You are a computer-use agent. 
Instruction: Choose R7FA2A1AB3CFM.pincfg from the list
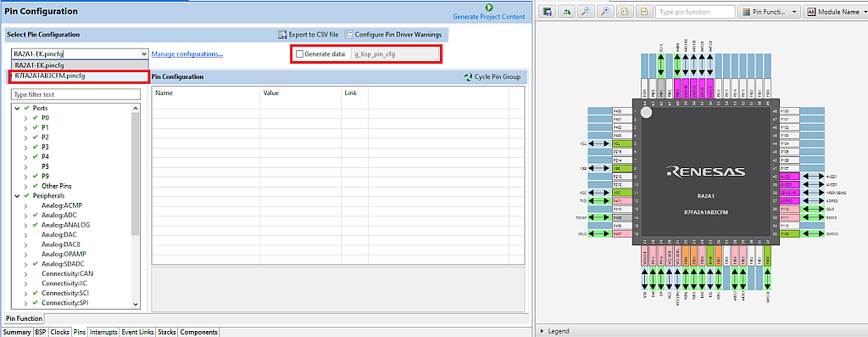point(80,76)
